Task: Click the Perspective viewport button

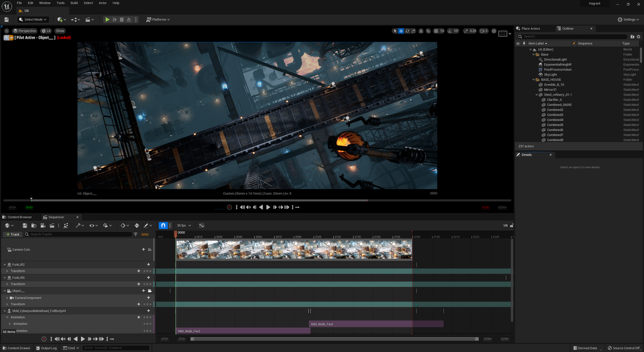Action: click(x=24, y=31)
